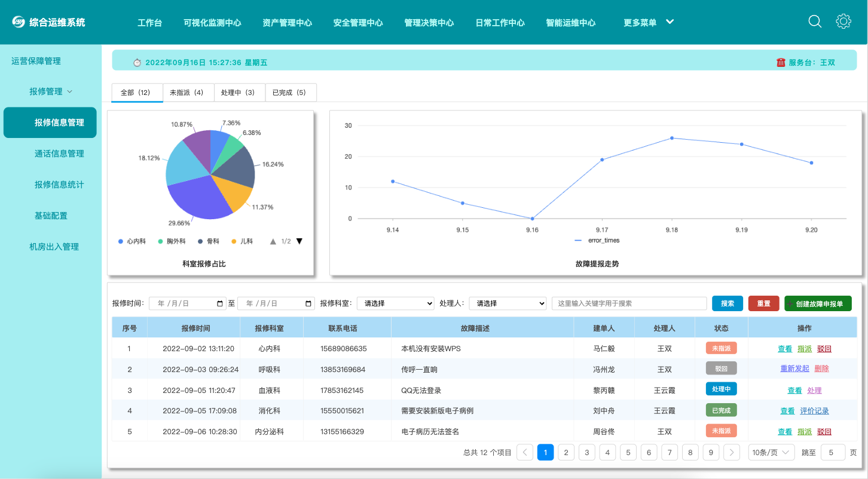This screenshot has width=868, height=479.
Task: Click phone number 13853169684
Action: (343, 370)
